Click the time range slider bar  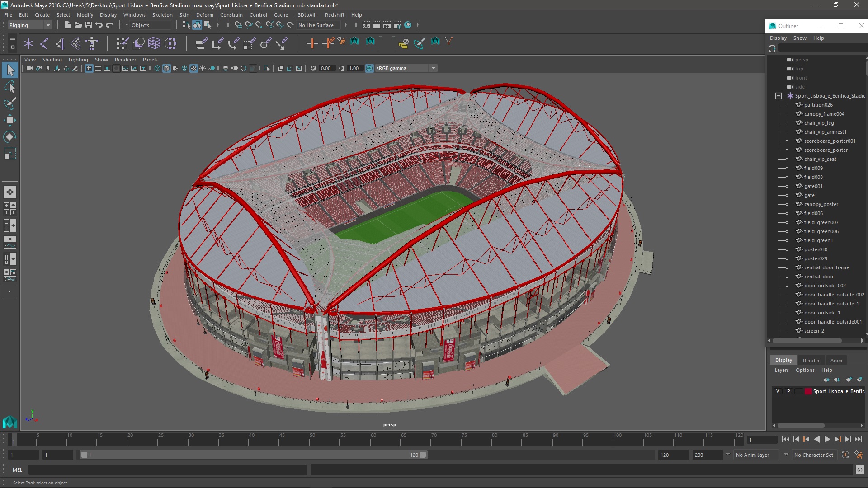click(253, 455)
